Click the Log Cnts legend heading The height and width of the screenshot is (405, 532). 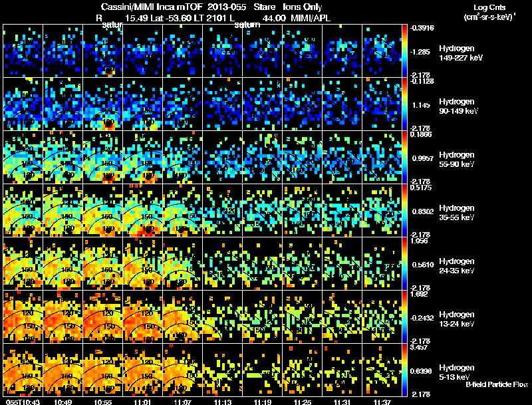(x=489, y=7)
